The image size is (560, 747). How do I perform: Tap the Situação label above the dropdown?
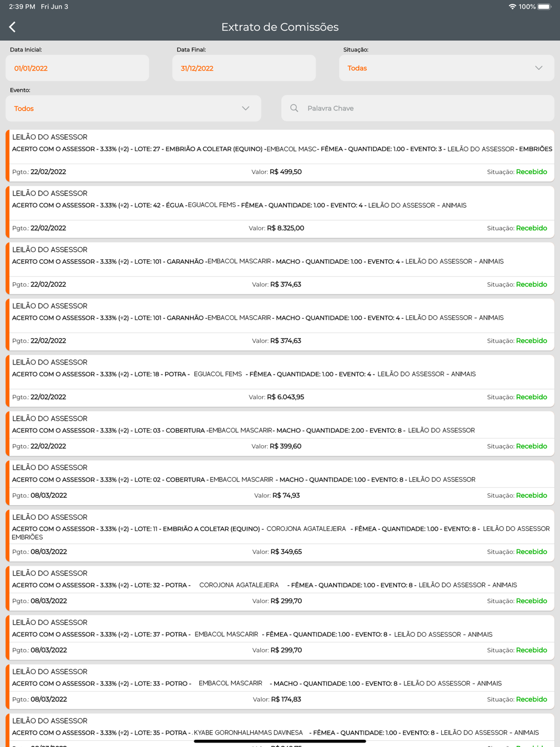tap(356, 50)
